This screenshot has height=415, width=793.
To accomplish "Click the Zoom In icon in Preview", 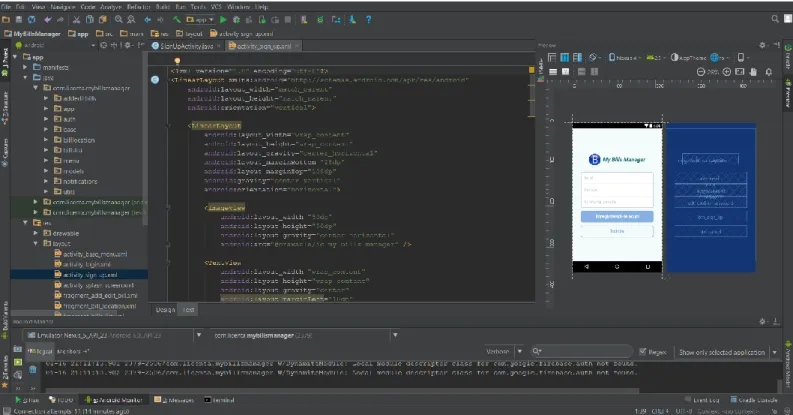I will click(727, 72).
